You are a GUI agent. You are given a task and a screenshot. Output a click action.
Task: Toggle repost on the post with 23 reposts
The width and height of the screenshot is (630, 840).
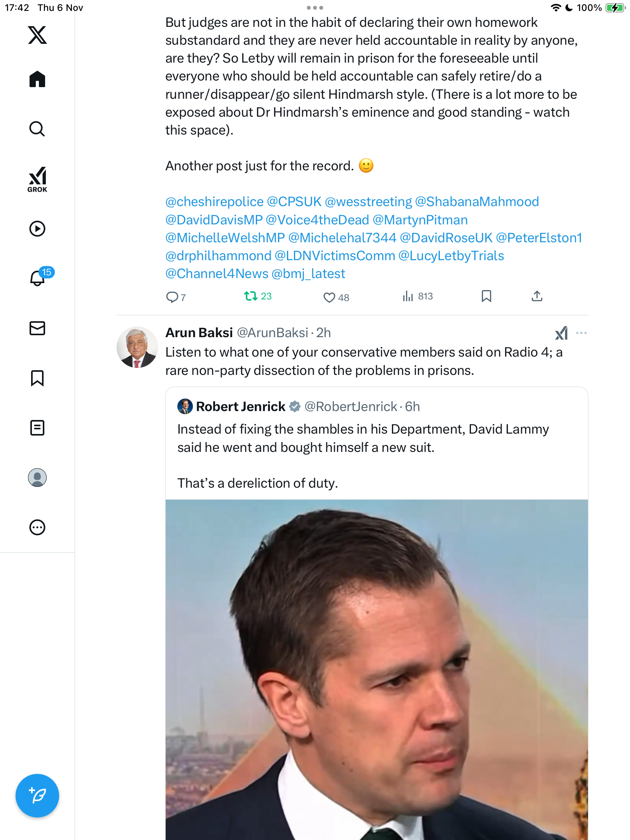tap(251, 296)
